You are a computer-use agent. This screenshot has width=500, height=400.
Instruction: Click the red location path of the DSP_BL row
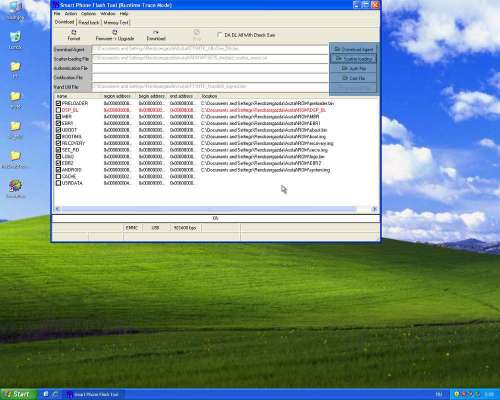263,110
